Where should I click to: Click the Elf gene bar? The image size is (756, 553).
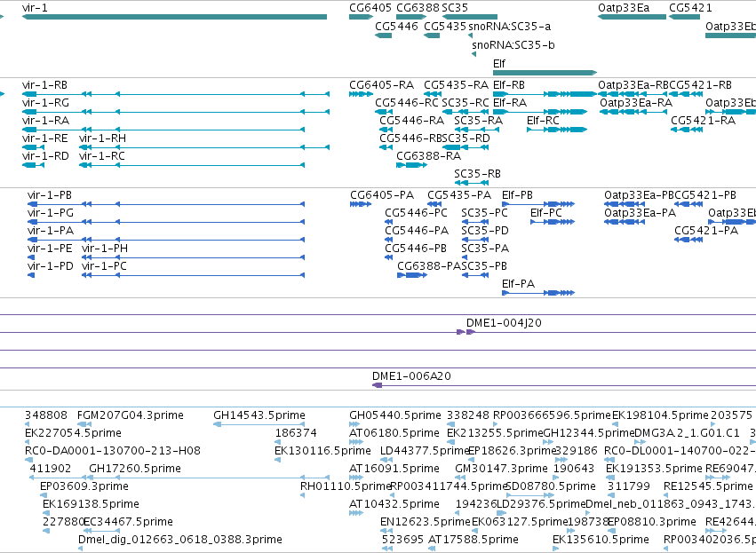545,73
